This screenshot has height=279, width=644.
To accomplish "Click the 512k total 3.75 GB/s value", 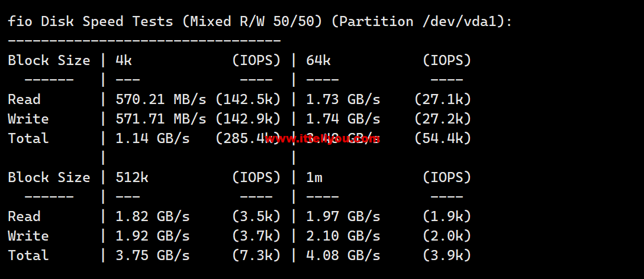I will click(x=152, y=255).
